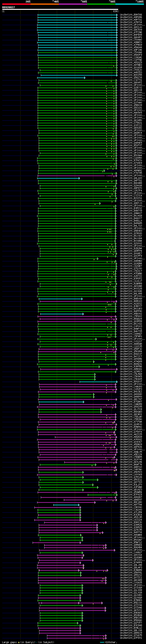The width and height of the screenshot is (146, 644).
Task: Select the purple ~60% identity legend segment
Action: [x=73, y=4]
